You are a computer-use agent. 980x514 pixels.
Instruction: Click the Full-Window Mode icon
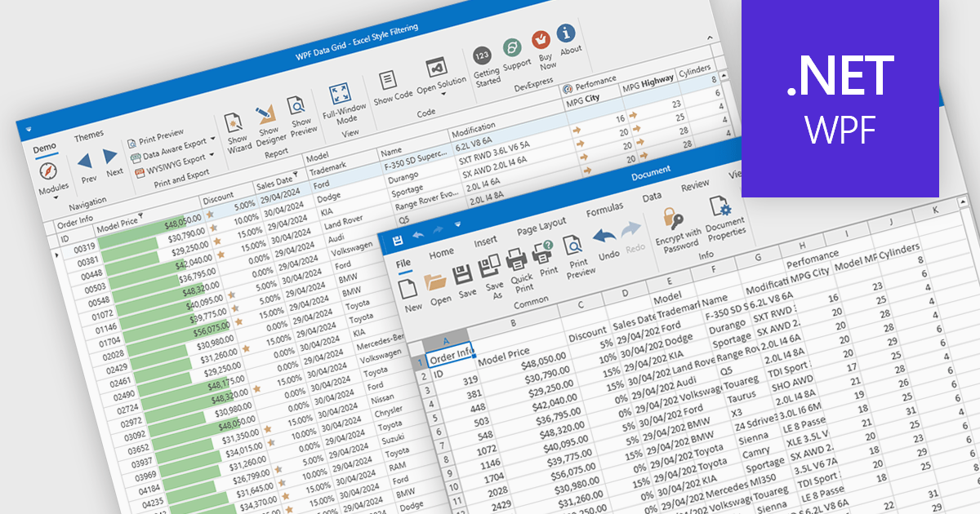tap(341, 93)
